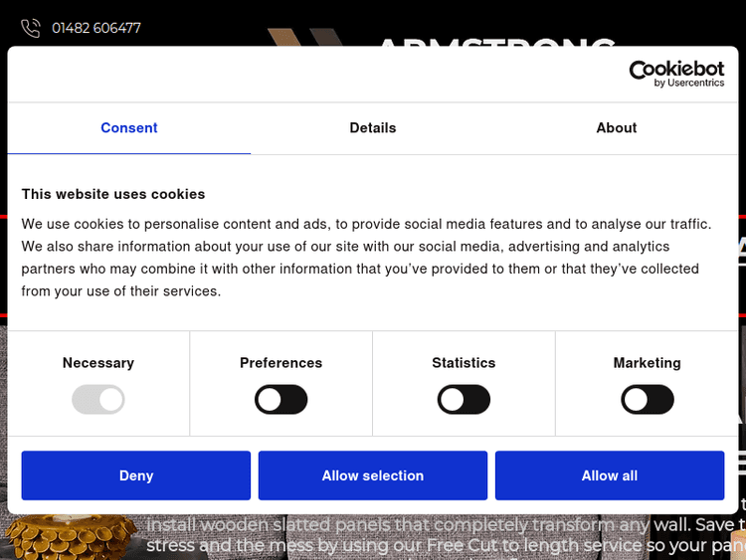Viewport: 746px width, 560px height.
Task: Select the About tab
Action: coord(617,128)
